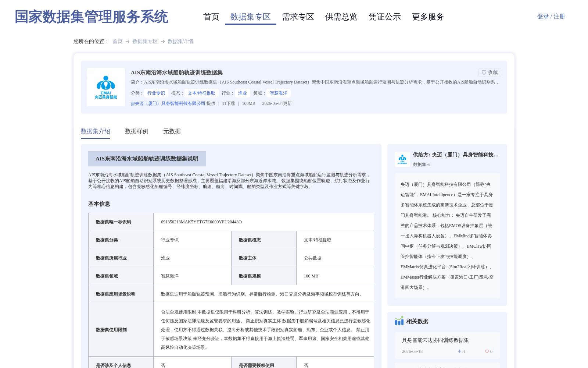Click AIS东南沿海水域船舶轨迹训练数据集说明 heading
The height and width of the screenshot is (368, 588).
[x=147, y=159]
